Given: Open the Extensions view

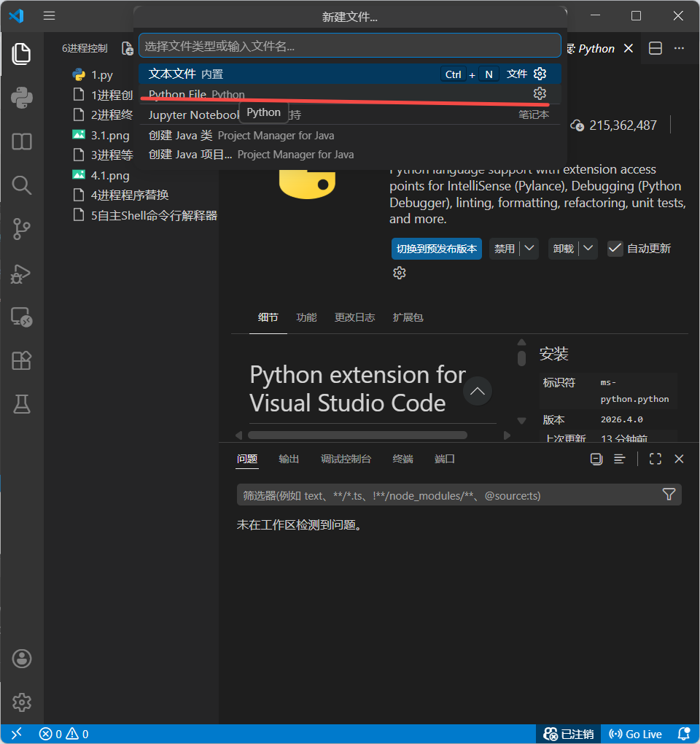Looking at the screenshot, I should click(x=21, y=360).
